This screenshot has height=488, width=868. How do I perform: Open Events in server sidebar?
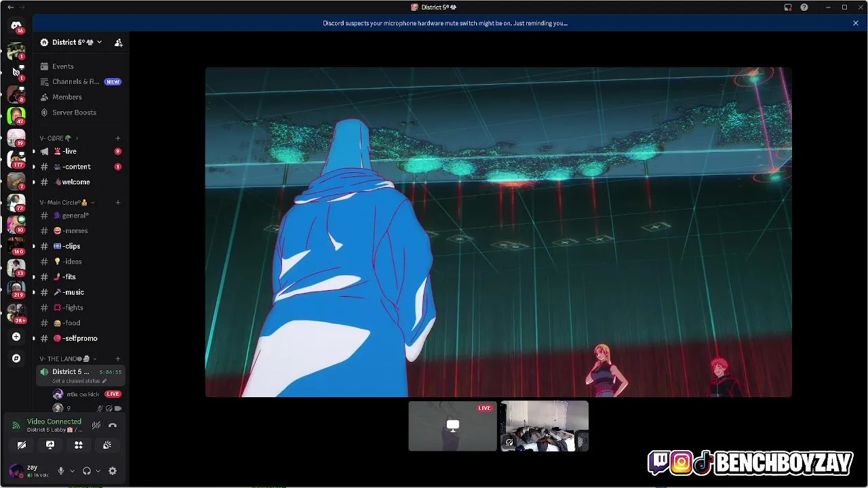[x=81, y=66]
